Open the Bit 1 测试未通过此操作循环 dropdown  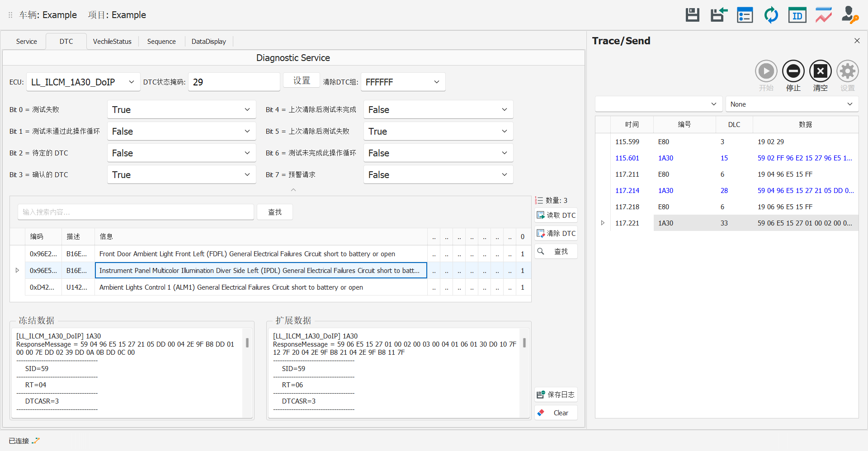181,131
